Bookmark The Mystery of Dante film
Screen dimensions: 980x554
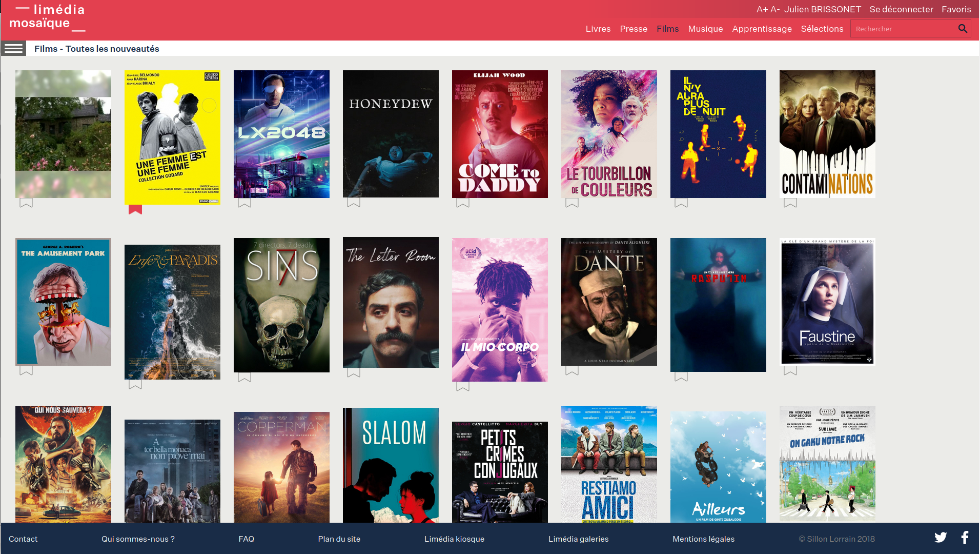click(x=572, y=370)
